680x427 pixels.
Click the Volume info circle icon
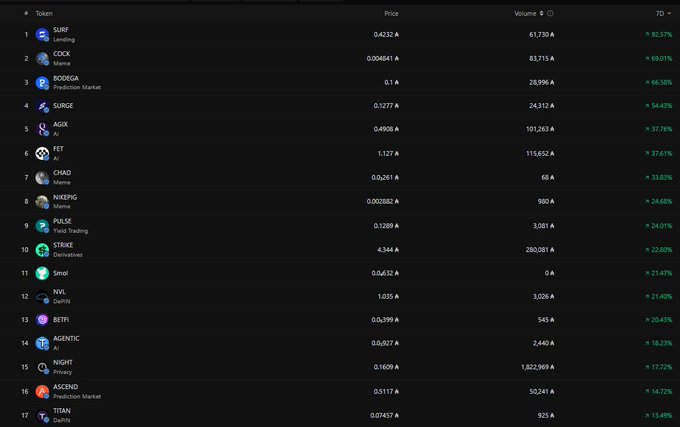(x=550, y=13)
